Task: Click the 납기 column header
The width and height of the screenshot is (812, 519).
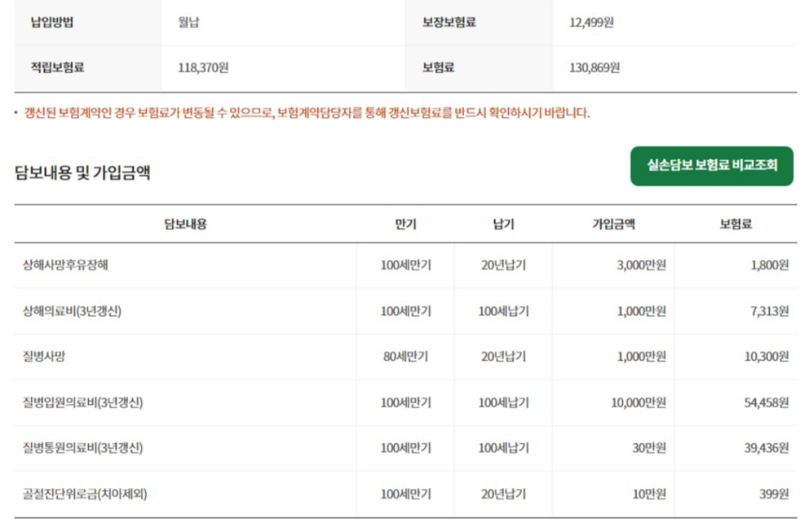Action: pyautogui.click(x=503, y=224)
